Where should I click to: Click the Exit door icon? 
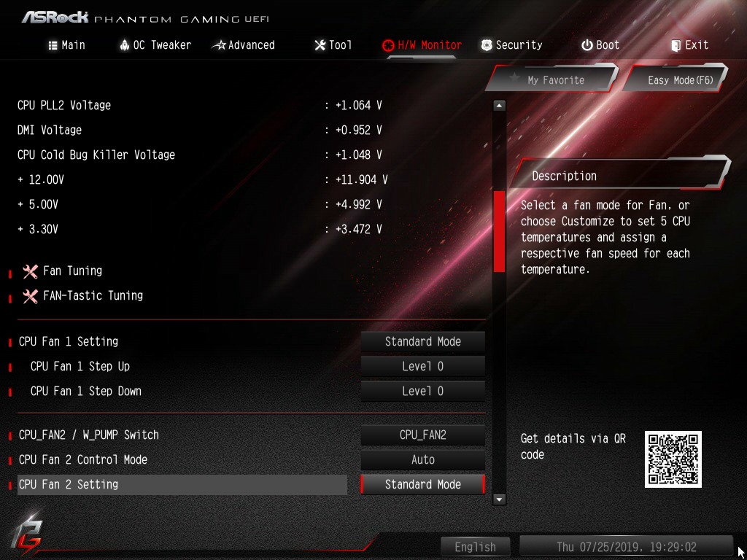click(676, 45)
